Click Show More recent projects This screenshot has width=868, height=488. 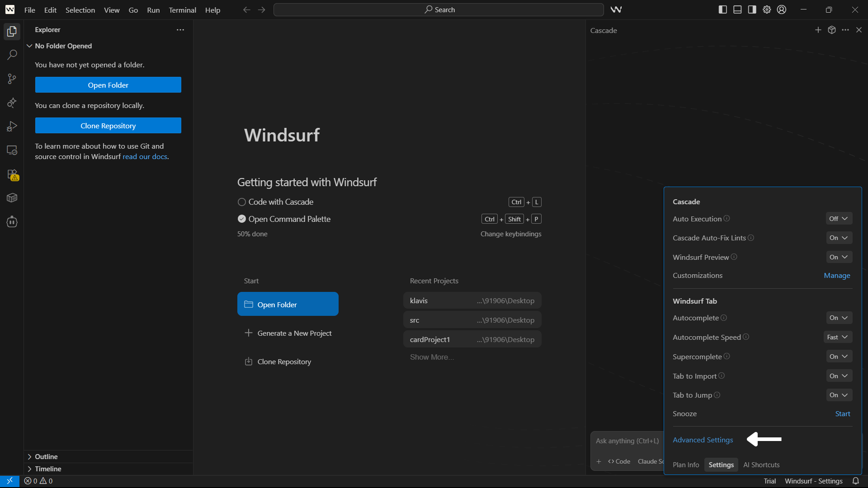[432, 357]
